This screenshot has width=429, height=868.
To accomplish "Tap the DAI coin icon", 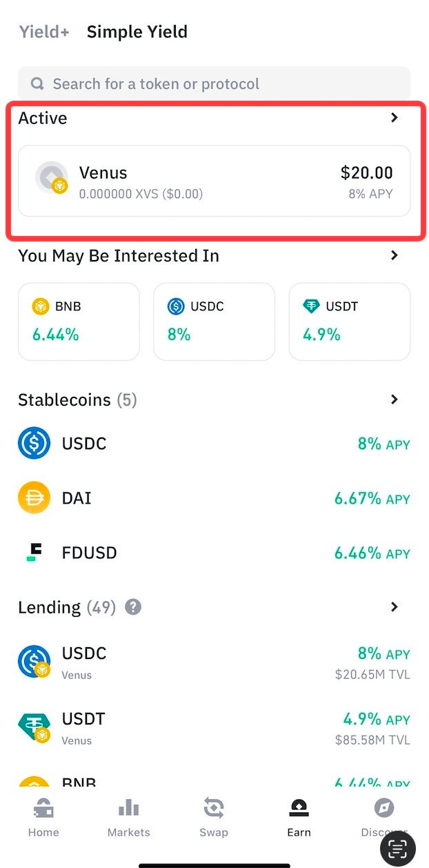I will coord(34,497).
